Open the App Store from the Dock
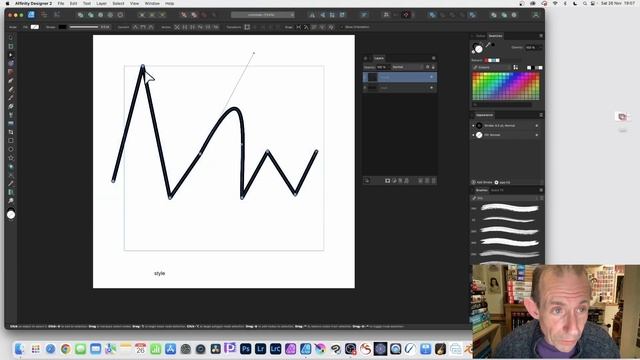This screenshot has width=640, height=360. tap(170, 349)
